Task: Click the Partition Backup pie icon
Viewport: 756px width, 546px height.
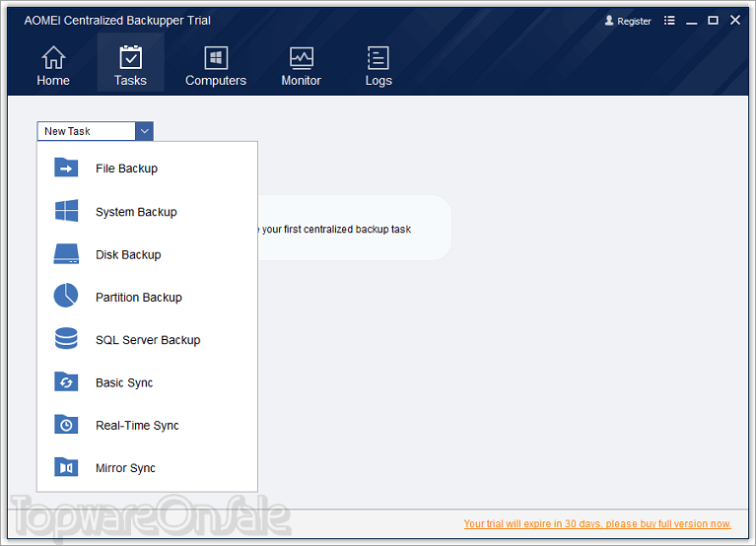Action: pyautogui.click(x=66, y=296)
